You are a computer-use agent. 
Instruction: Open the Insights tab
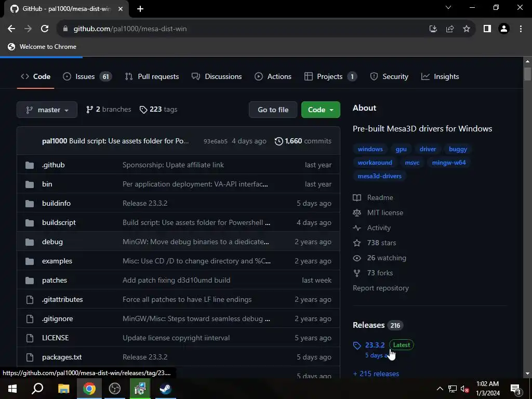(x=440, y=77)
